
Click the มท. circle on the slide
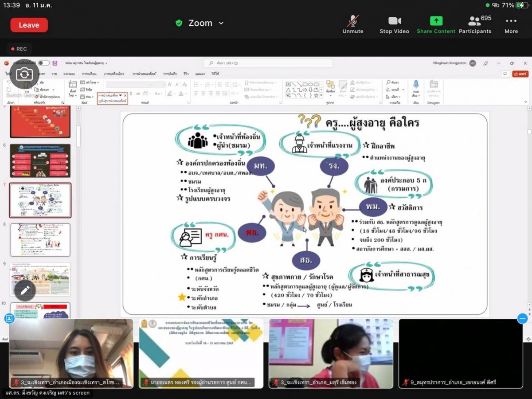point(261,166)
